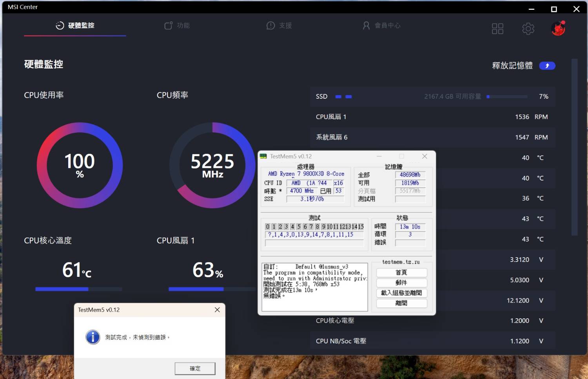Click the 48698Mb total memory field

click(x=410, y=175)
